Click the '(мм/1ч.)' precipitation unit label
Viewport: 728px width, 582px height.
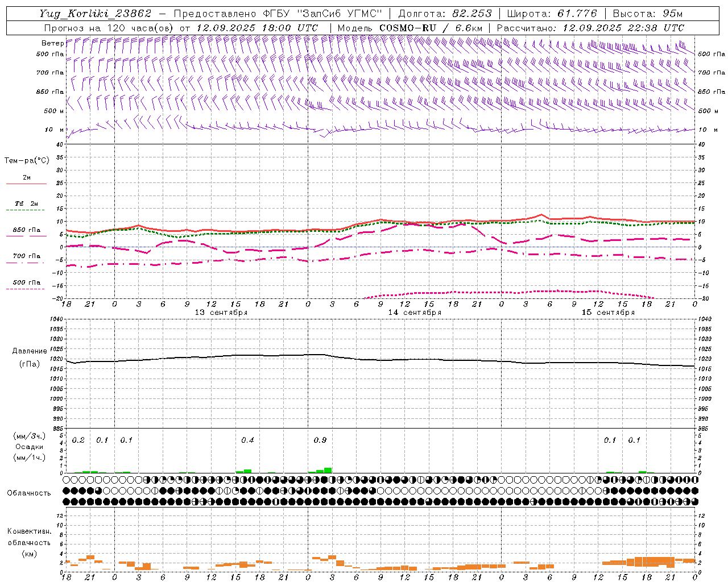(x=30, y=458)
